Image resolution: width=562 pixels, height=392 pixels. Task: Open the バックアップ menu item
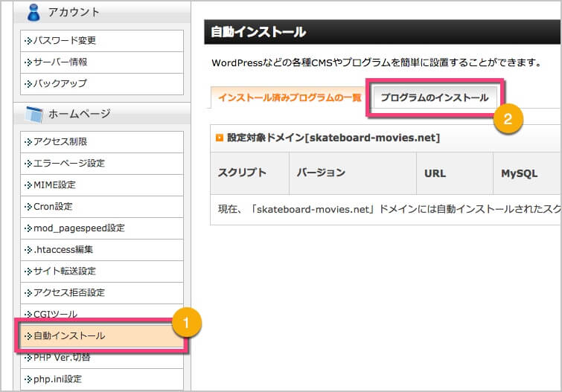coord(102,84)
